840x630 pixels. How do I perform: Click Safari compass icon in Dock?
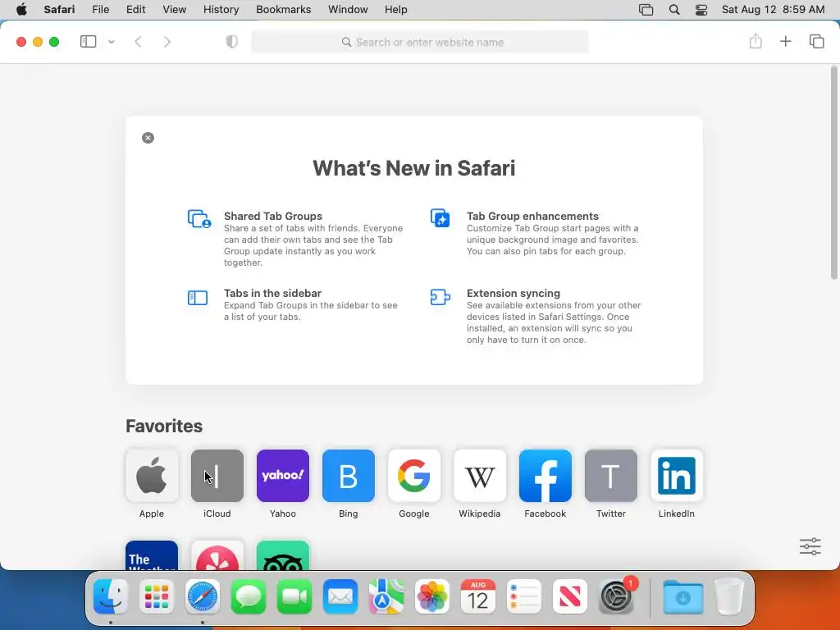click(203, 596)
